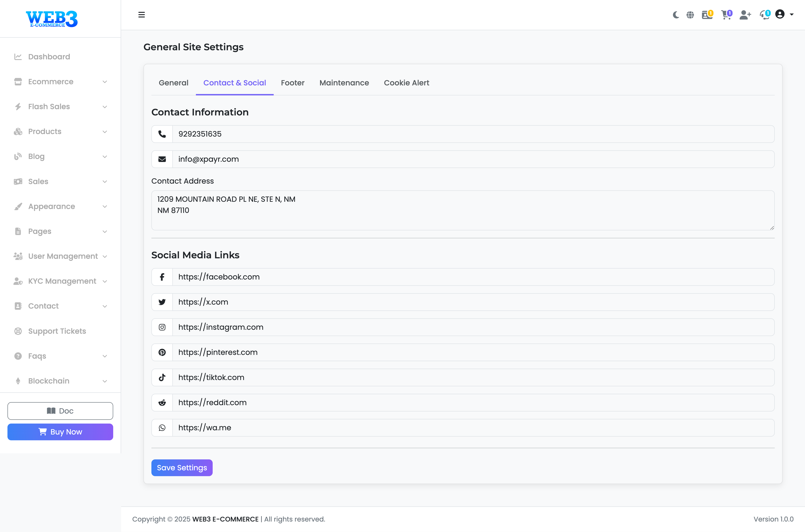
Task: Click the Save Settings button
Action: 182,468
